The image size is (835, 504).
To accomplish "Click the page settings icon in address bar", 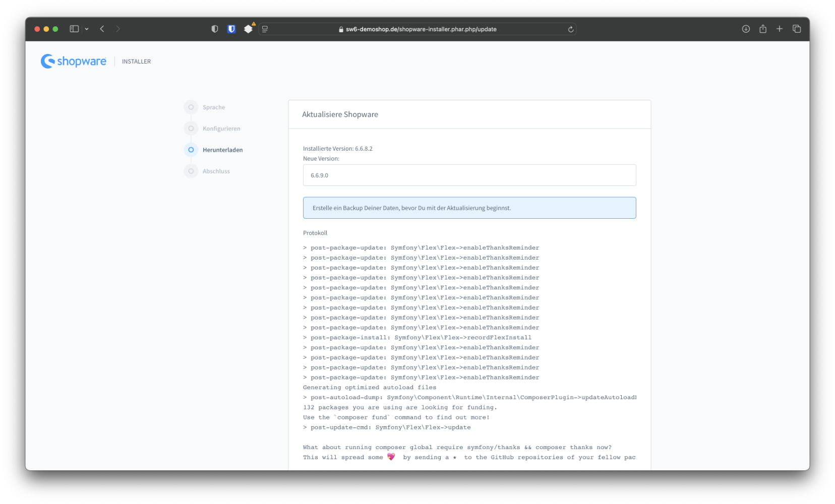I will [265, 29].
